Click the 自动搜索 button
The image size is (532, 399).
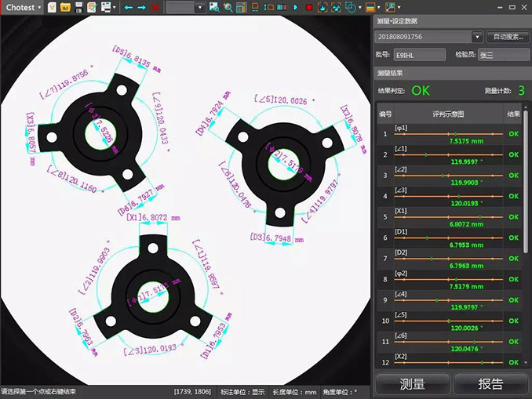click(x=508, y=37)
